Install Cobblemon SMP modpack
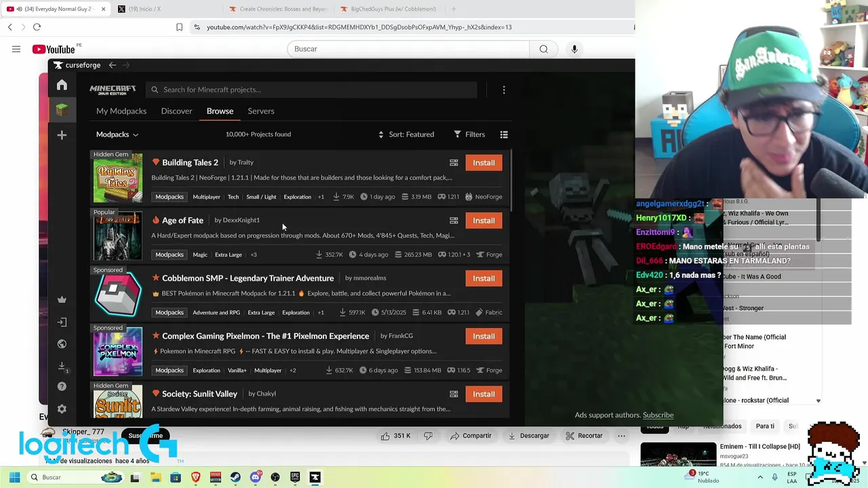Viewport: 868px width, 488px height. [x=484, y=279]
